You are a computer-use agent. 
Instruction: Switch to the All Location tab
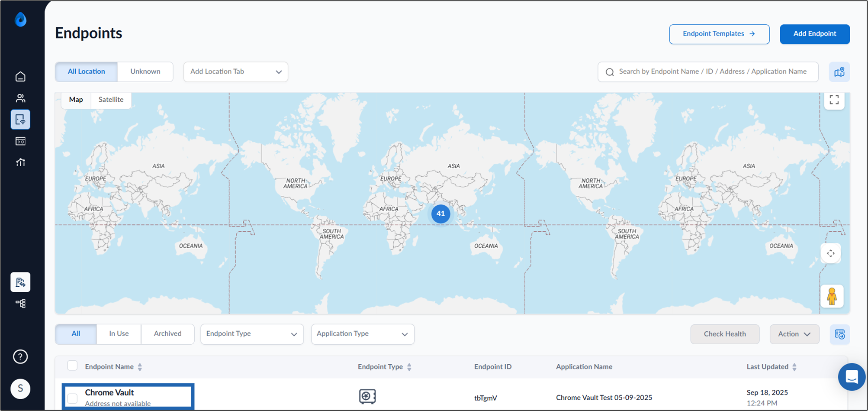point(86,72)
